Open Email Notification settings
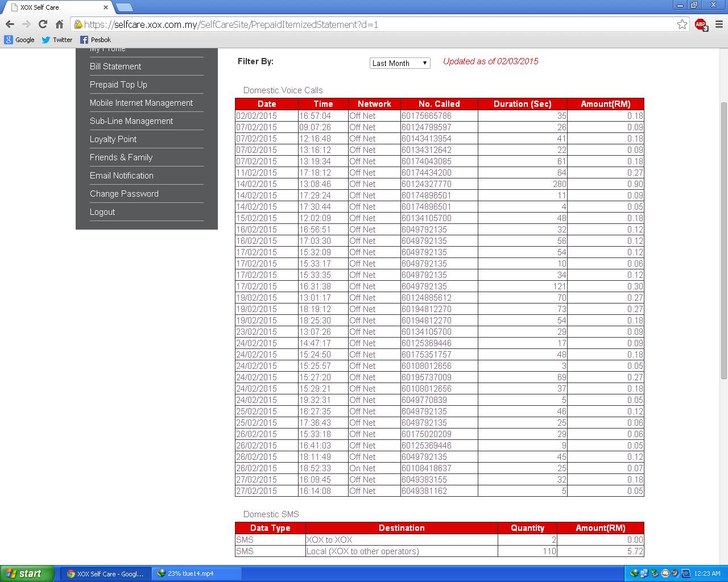Screen dimensions: 728x582 point(122,176)
